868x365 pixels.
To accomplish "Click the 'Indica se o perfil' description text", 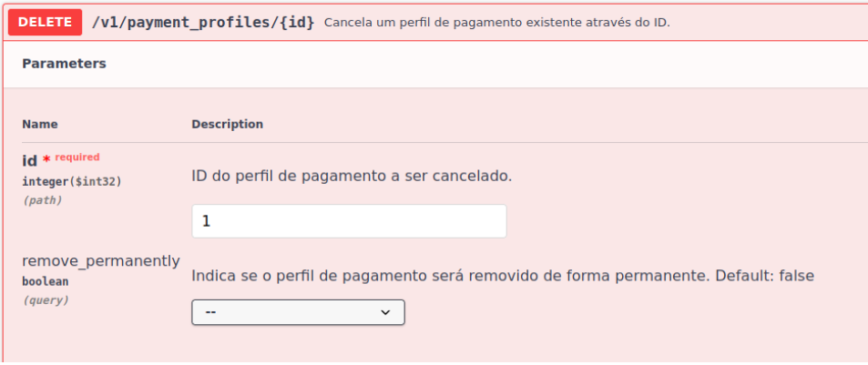I will [x=502, y=275].
